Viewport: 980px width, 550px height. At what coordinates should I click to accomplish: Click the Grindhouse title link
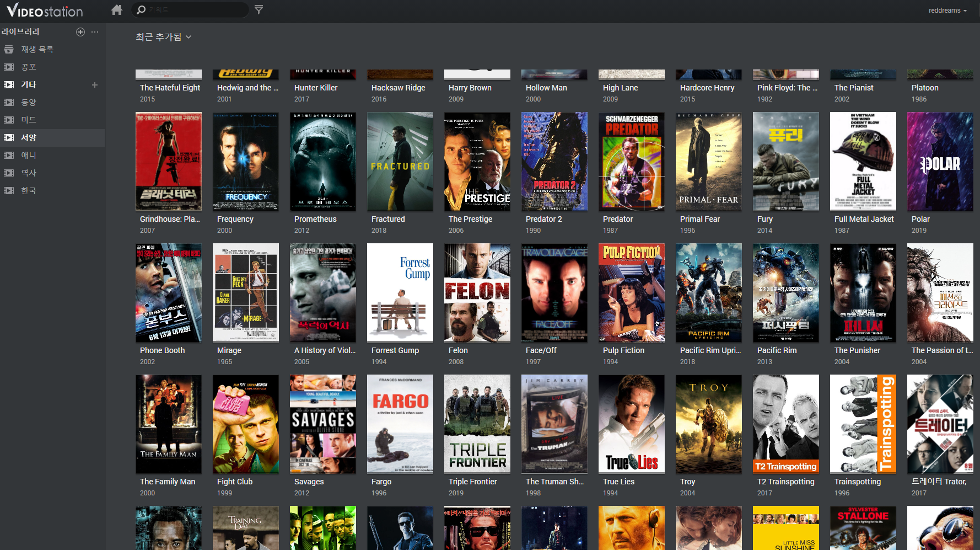170,219
